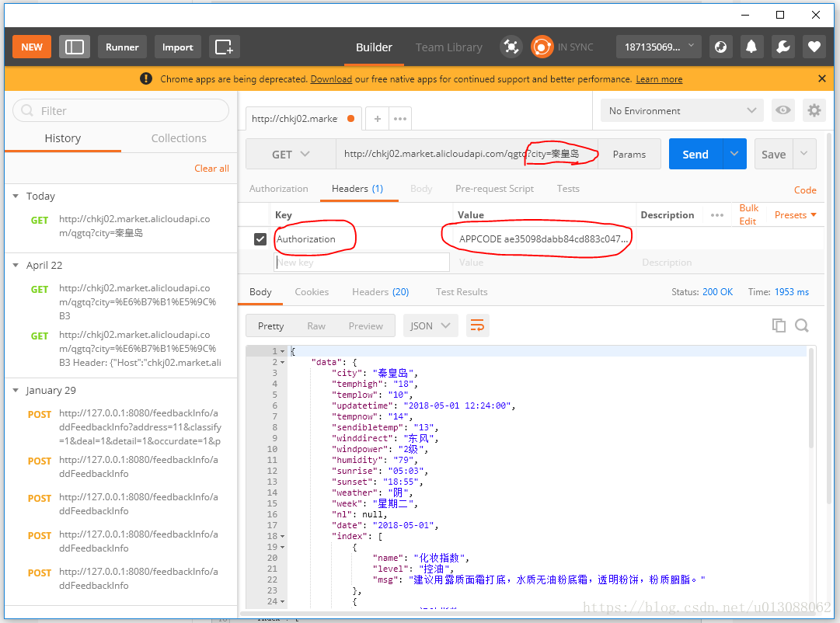
Task: Toggle the sidebar layout icon
Action: click(x=75, y=47)
